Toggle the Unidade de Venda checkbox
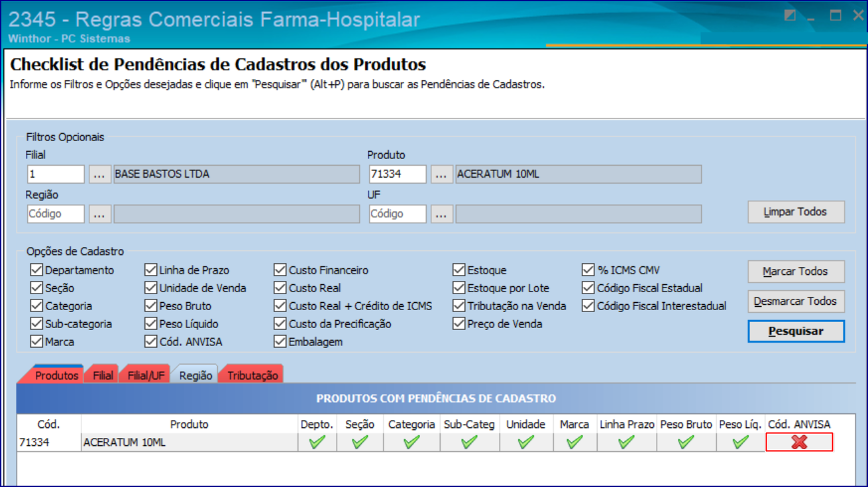Image resolution: width=868 pixels, height=487 pixels. pyautogui.click(x=151, y=288)
